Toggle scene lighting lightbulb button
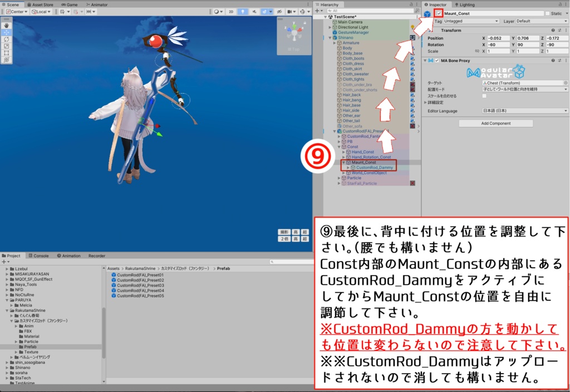Image resolution: width=570 pixels, height=392 pixels. pyautogui.click(x=243, y=12)
